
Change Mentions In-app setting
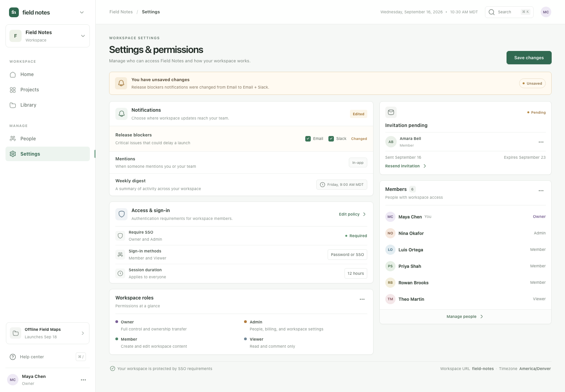point(358,163)
